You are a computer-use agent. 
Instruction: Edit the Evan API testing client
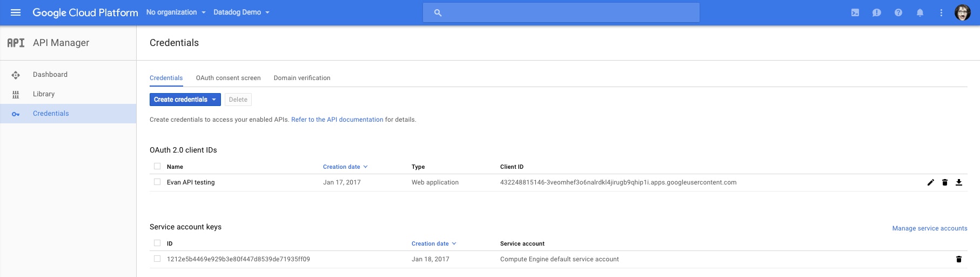click(931, 182)
